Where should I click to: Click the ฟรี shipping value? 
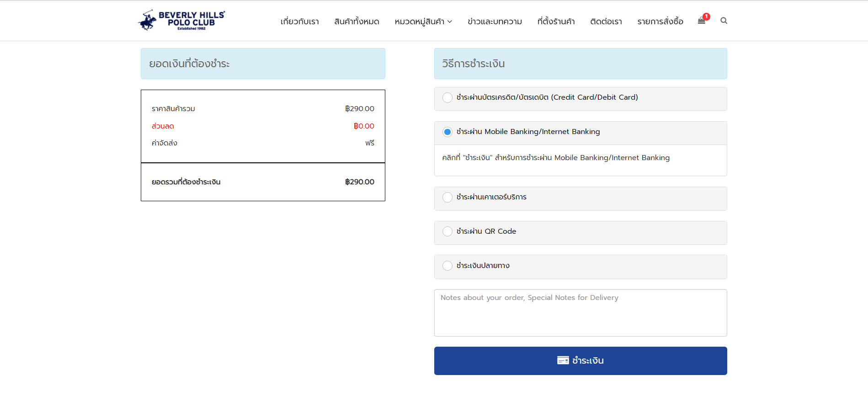point(370,143)
